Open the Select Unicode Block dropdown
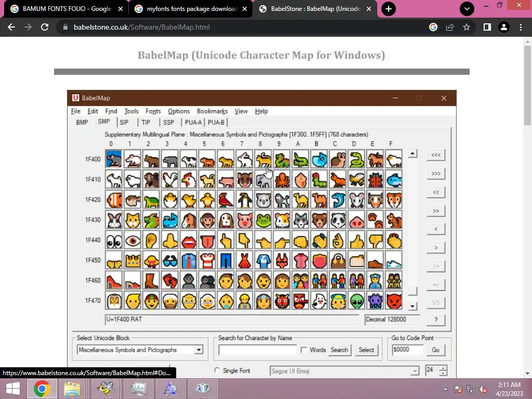Image resolution: width=532 pixels, height=399 pixels. coord(198,350)
